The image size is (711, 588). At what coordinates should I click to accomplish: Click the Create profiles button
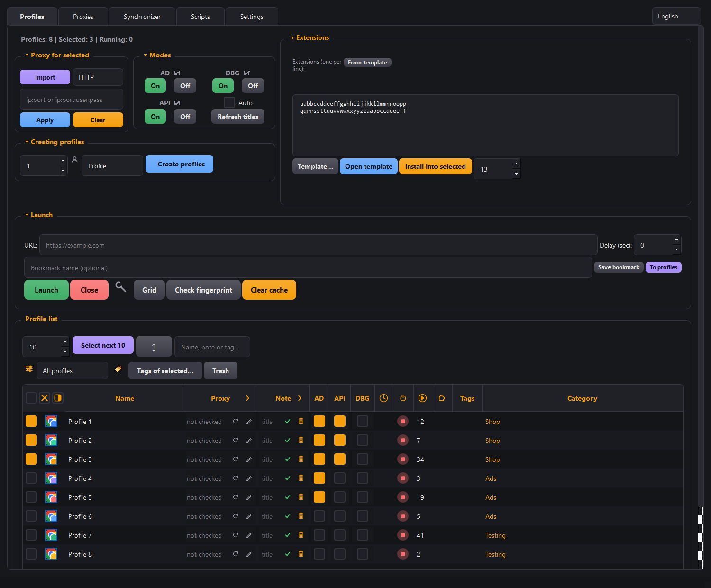[179, 164]
